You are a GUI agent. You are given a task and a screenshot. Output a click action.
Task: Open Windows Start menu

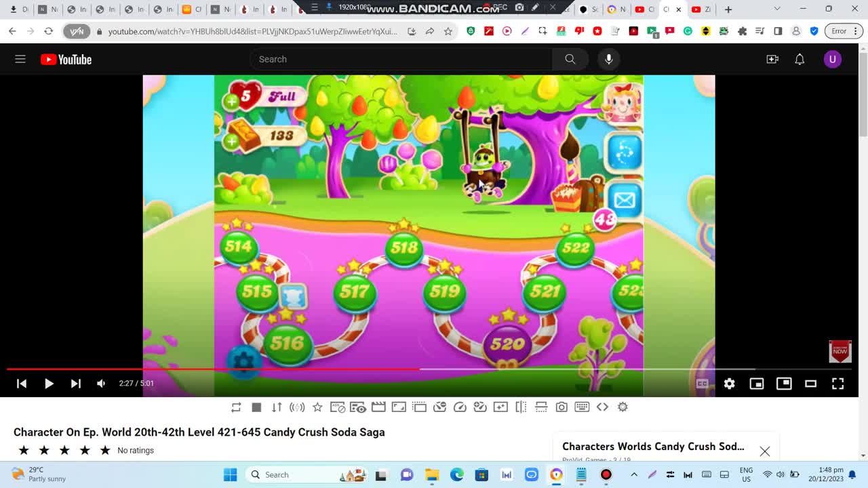[x=231, y=474]
